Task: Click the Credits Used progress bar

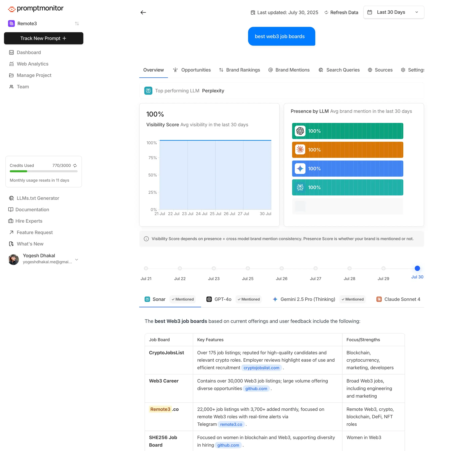Action: 43,171
